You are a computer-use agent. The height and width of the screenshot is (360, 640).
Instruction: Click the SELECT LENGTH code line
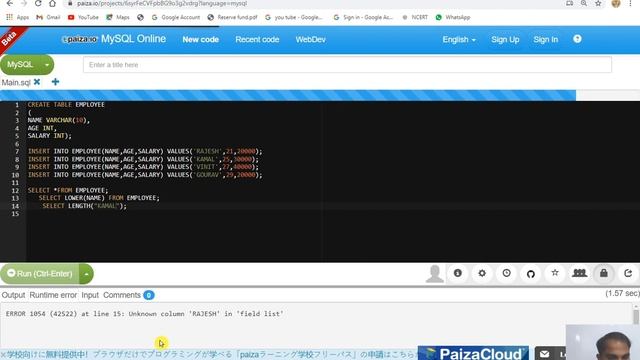pos(84,206)
